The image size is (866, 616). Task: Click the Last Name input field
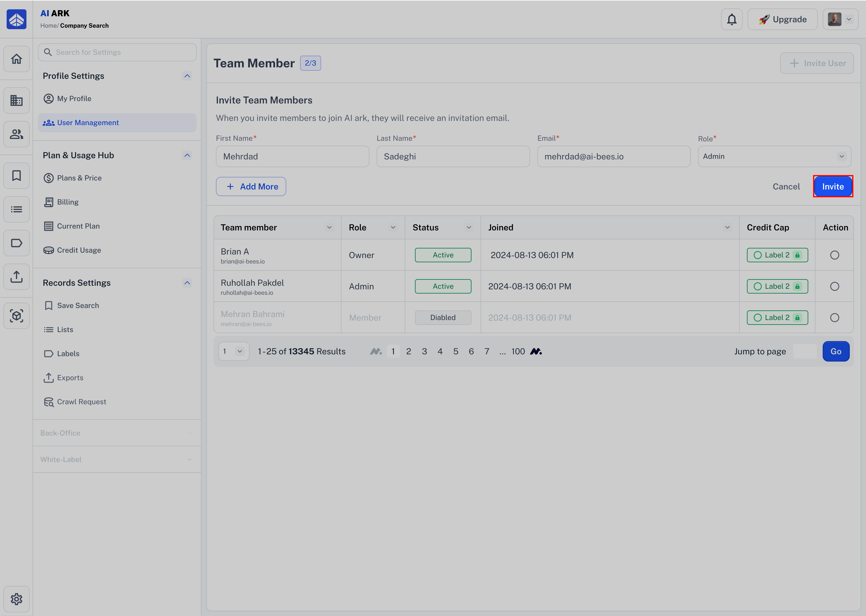tap(453, 156)
